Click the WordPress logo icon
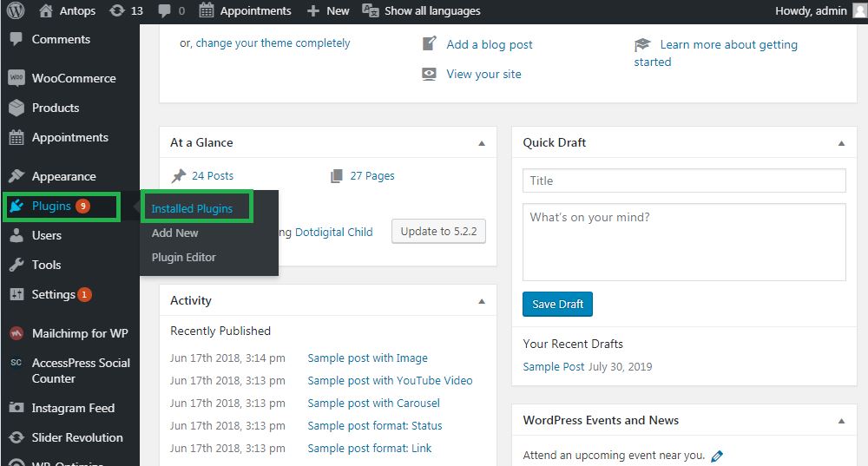 [16, 10]
